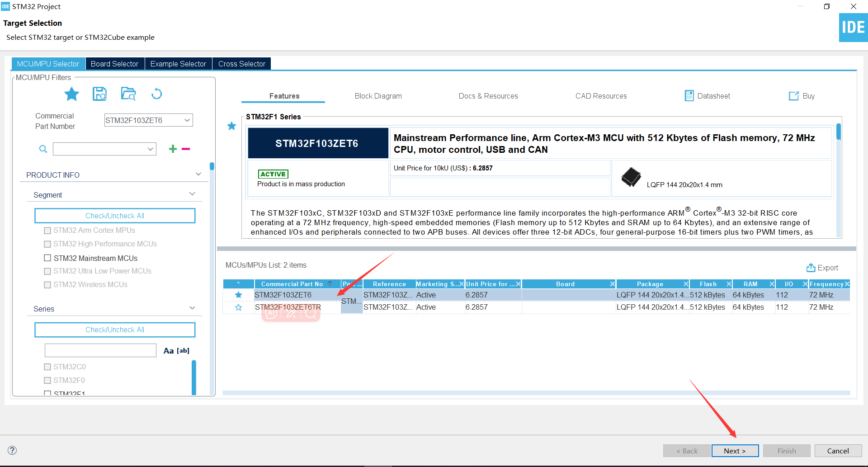Viewport: 868px width, 467px height.
Task: Check the STM32F0 series checkbox
Action: (x=47, y=380)
